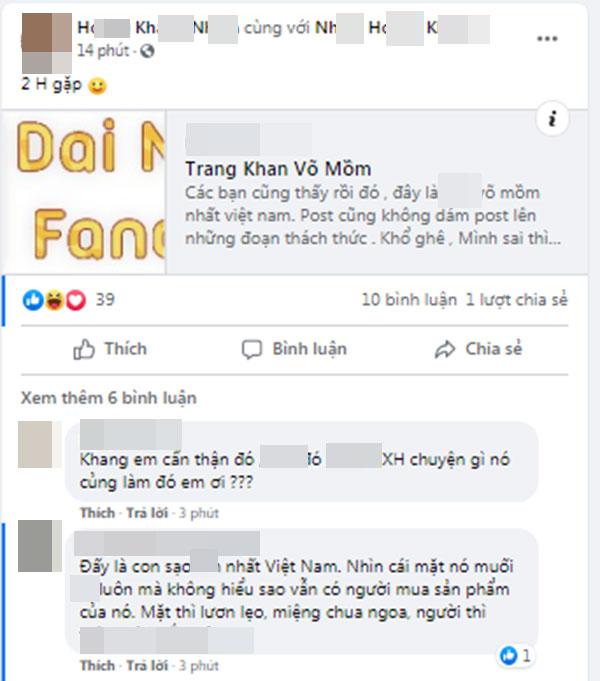This screenshot has height=681, width=600.
Task: Click the red heart reaction icon
Action: coord(76,300)
